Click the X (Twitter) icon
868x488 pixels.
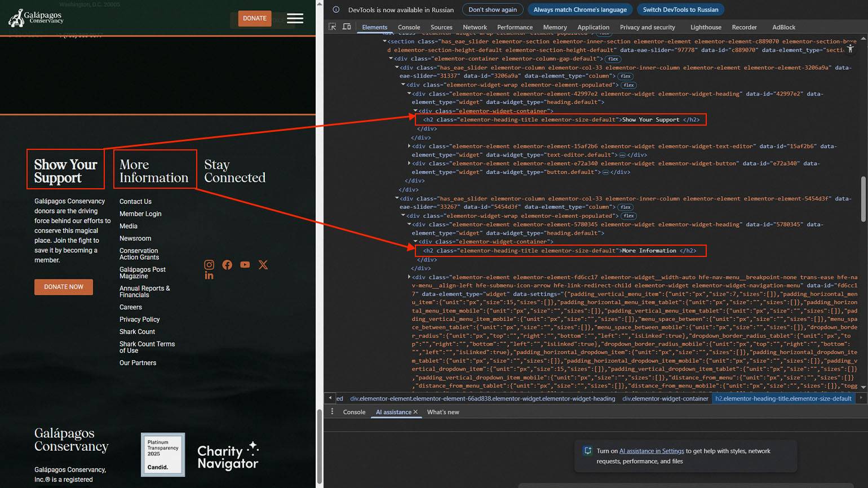click(x=263, y=265)
